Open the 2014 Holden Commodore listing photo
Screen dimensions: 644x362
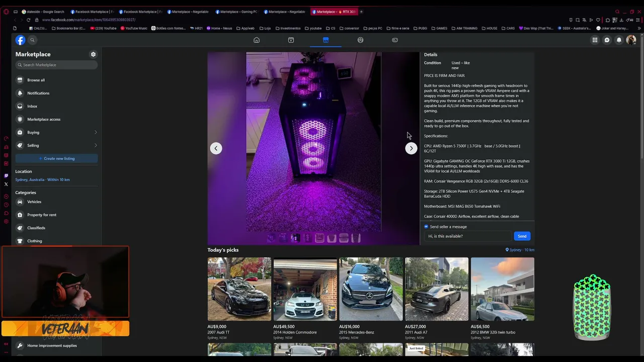(305, 289)
